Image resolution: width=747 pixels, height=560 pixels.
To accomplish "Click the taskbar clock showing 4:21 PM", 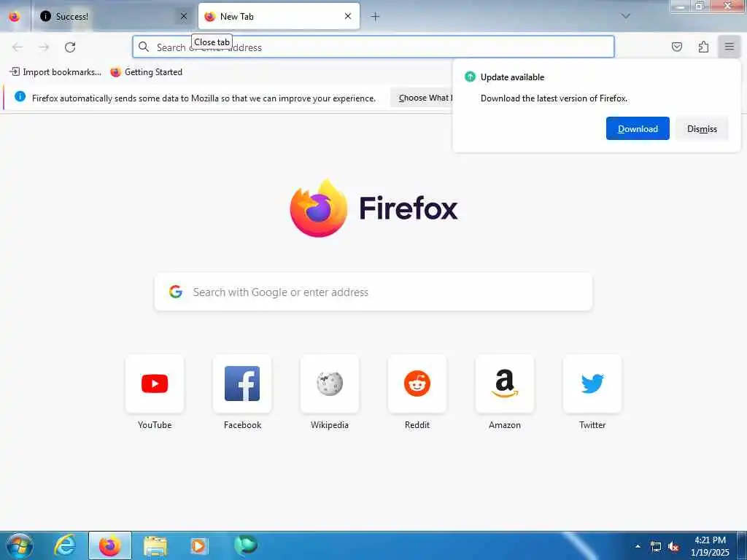I will (710, 546).
